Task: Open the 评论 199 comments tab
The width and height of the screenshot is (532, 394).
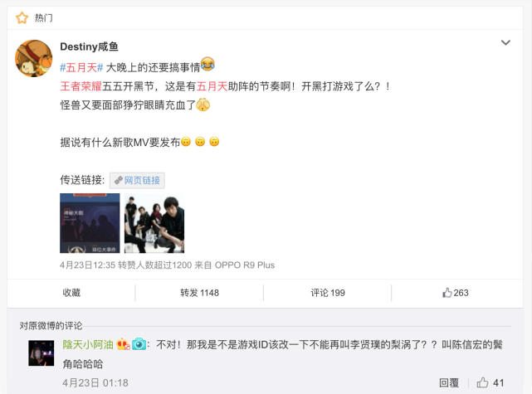Action: pos(328,293)
